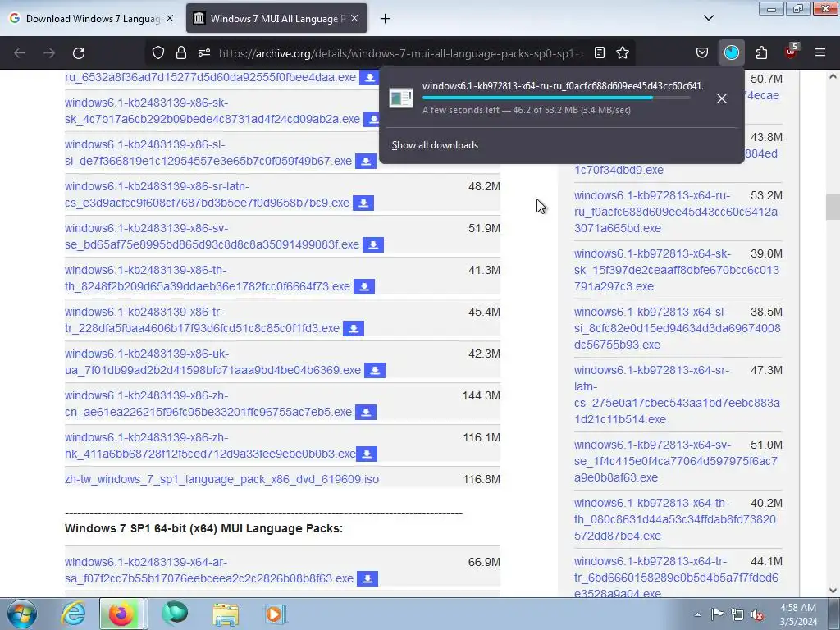Open kb972813-x64-tr-tr link in right panel

click(676, 577)
